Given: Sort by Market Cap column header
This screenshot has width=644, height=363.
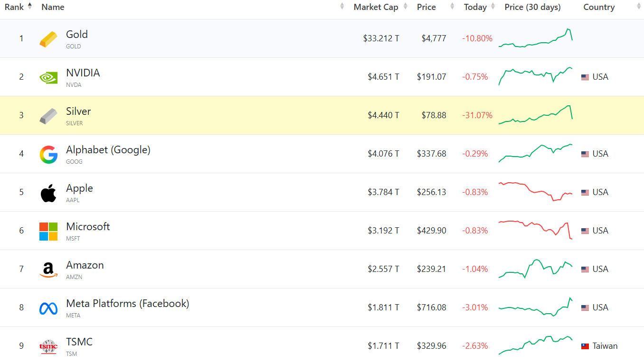Looking at the screenshot, I should (x=376, y=7).
